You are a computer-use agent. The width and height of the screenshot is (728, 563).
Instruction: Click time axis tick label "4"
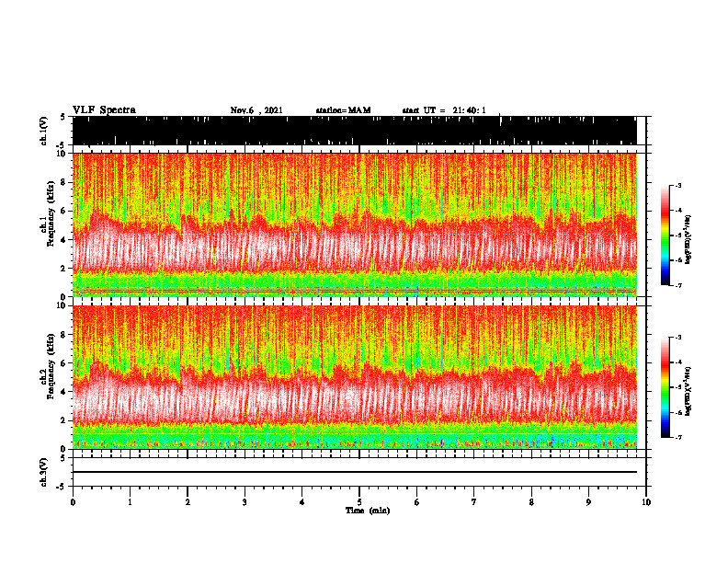click(x=302, y=502)
